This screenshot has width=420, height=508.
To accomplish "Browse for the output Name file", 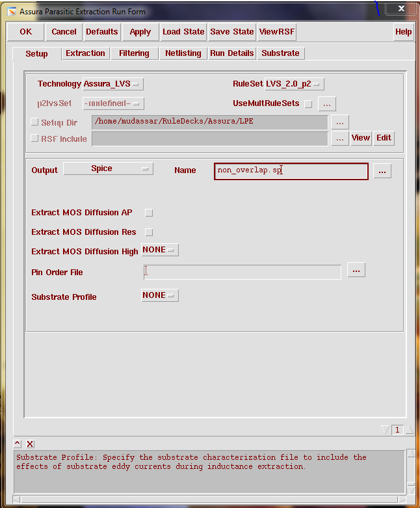I will (x=382, y=171).
